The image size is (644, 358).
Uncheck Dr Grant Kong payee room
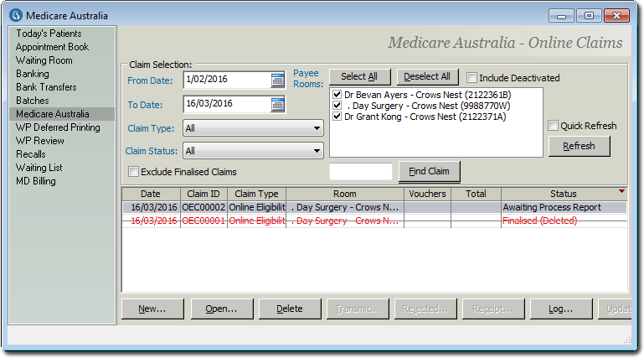coord(337,117)
